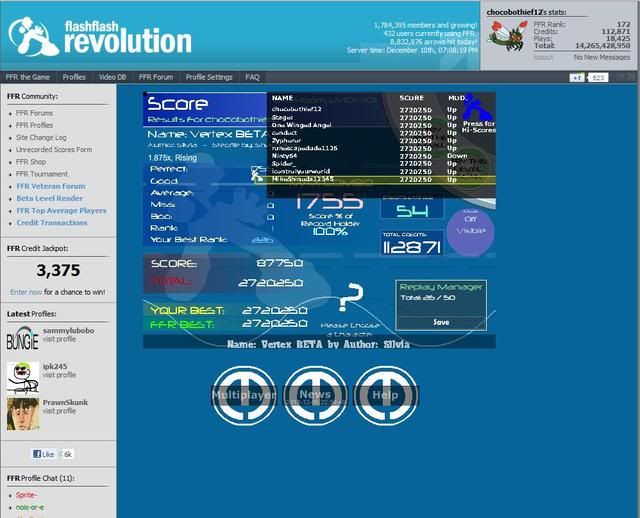Click PrawnSkunk's avatar thumbnail
Viewport: 640px width, 518px height.
22,413
